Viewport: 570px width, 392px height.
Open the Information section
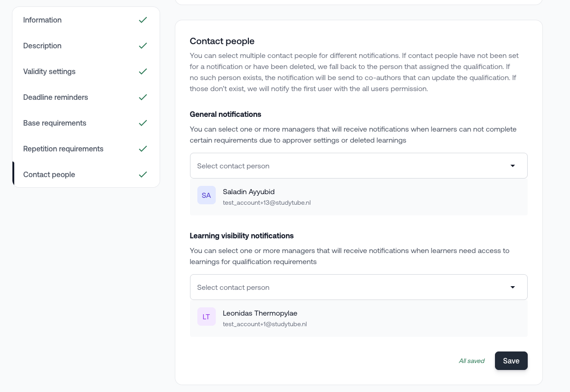coord(42,20)
